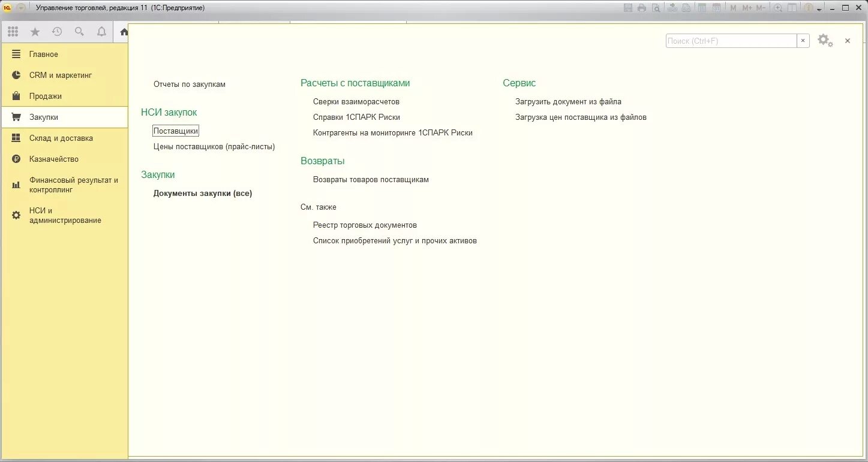Open the sections menu grid icon

coord(13,32)
